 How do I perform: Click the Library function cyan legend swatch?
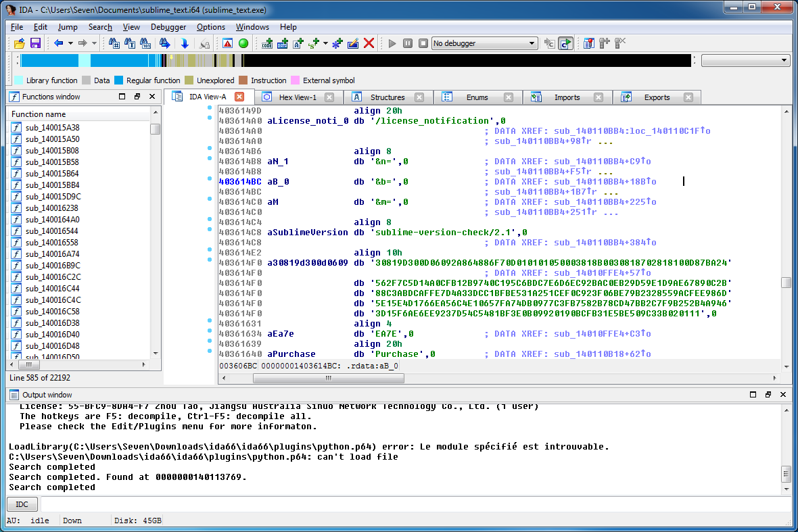[19, 80]
